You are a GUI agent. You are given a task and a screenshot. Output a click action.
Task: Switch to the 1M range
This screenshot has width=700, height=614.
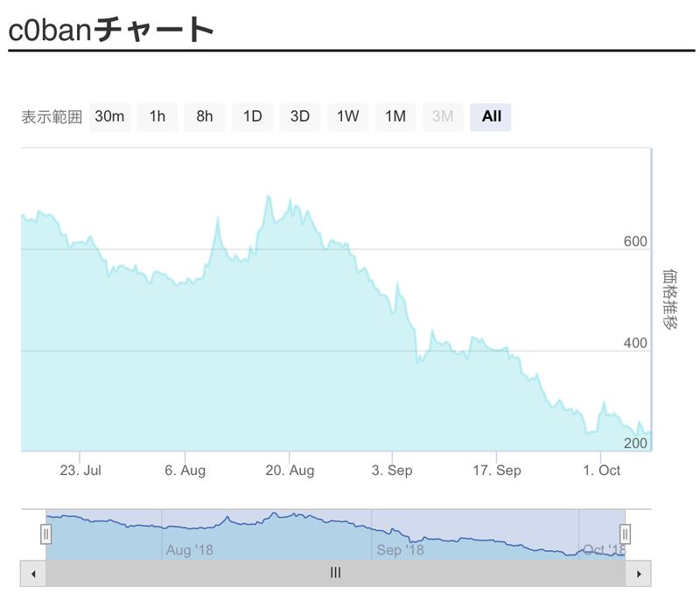tap(395, 116)
